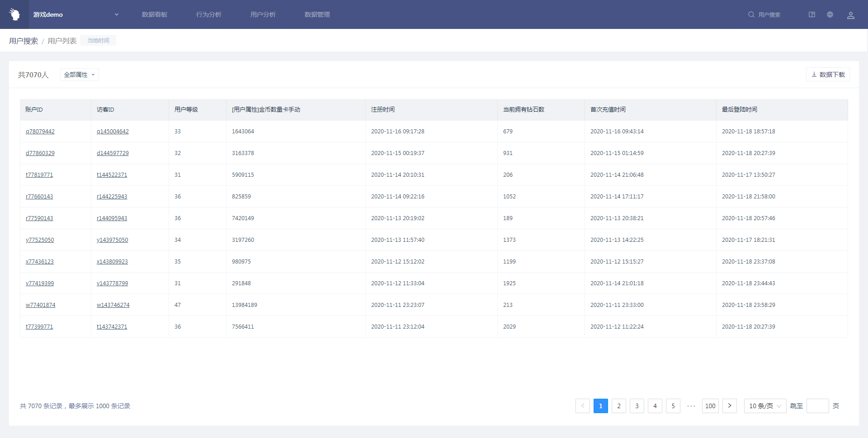Click the 跳至 page number input field
The width and height of the screenshot is (868, 438).
pos(817,406)
